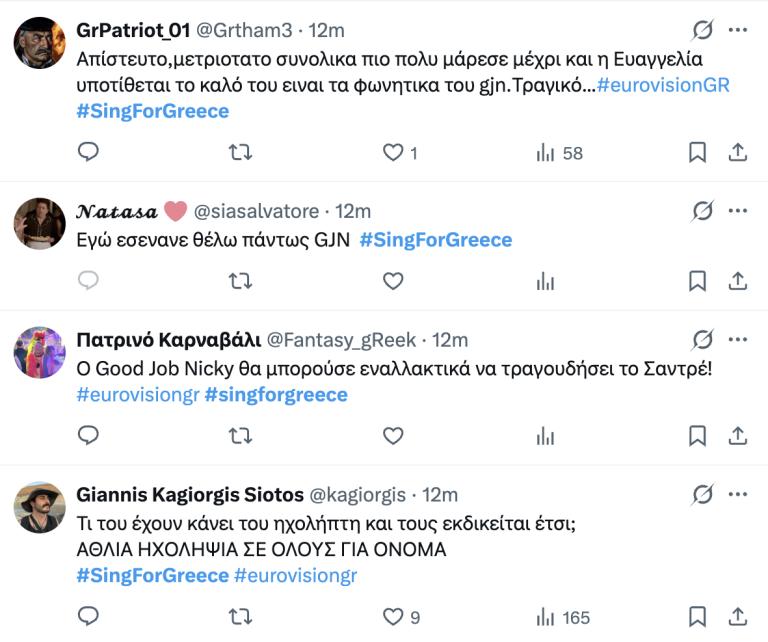Reply to Giannis Kagiorgis Siotos's tweet
The height and width of the screenshot is (642, 768).
pos(88,617)
